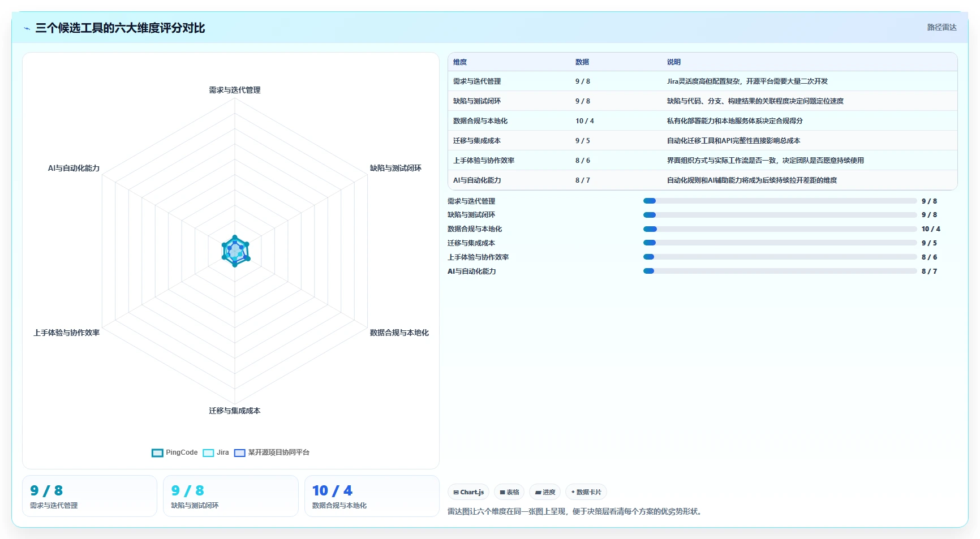Click progress value 10 / 4 beside the bar
Screen dimensions: 980x539
(931, 229)
